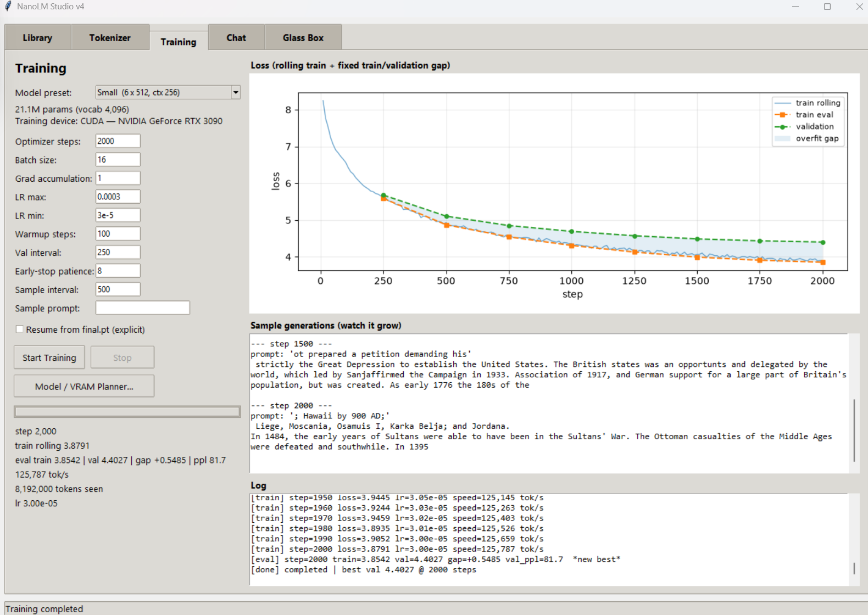Screen dimensions: 868x615
Task: Click the training progress bar
Action: pyautogui.click(x=127, y=411)
